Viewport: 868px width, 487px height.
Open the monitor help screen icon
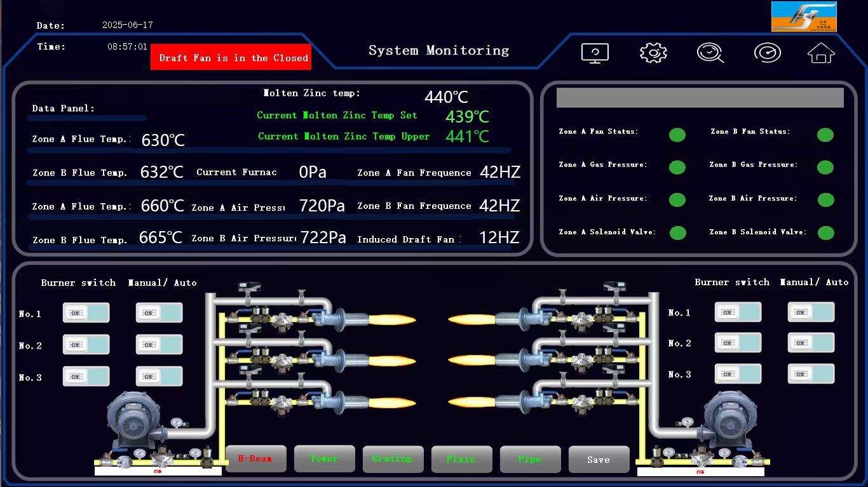(595, 53)
